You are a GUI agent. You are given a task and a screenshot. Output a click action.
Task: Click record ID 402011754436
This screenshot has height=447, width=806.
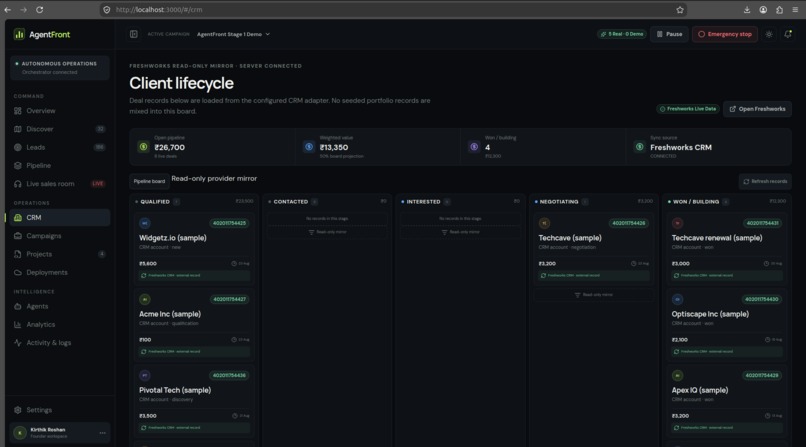(x=229, y=376)
